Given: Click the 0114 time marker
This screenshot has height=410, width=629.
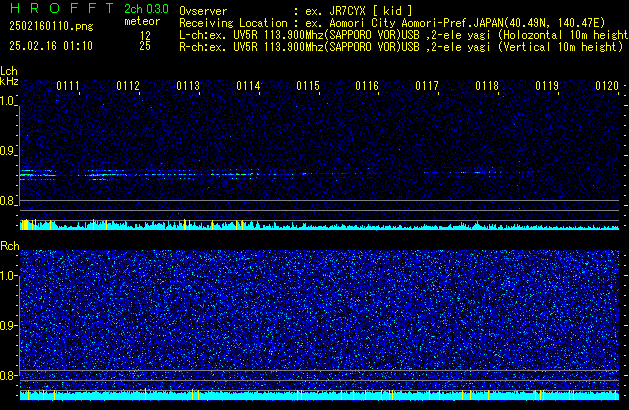Looking at the screenshot, I should [x=248, y=86].
